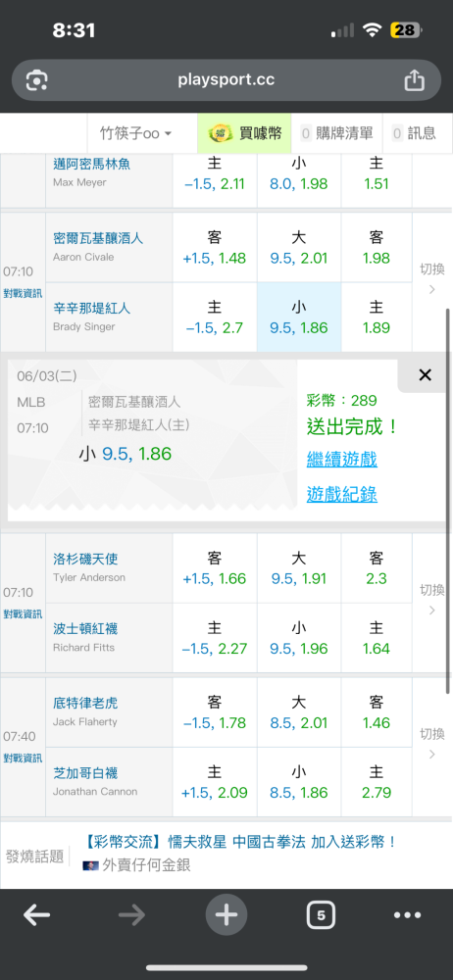Expand 切換 for the Angels–Red Sox game
The image size is (453, 980).
[432, 599]
